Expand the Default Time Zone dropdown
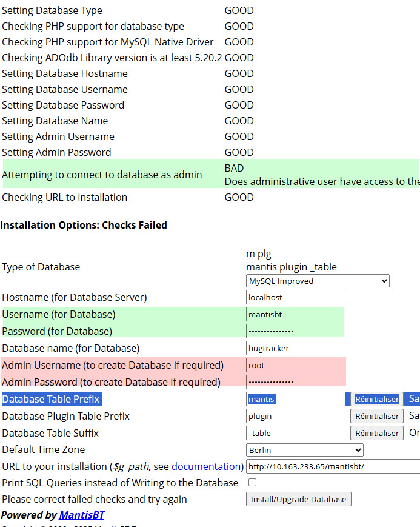The height and width of the screenshot is (527, 420). pos(305,450)
